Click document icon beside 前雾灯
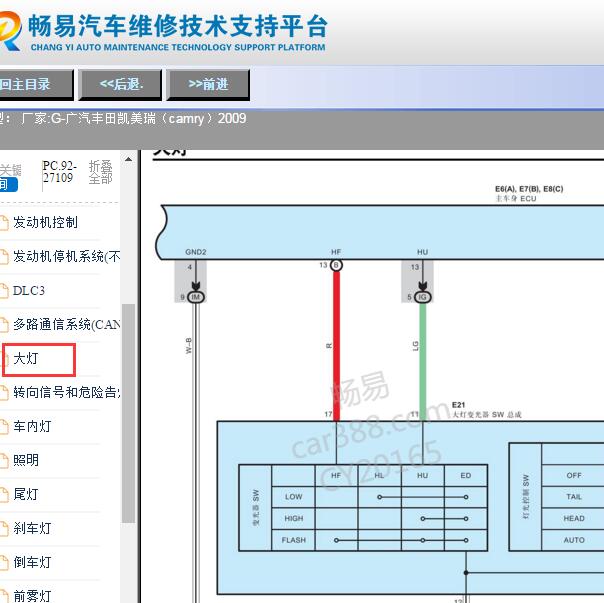Screen dimensions: 604x603 [4, 596]
